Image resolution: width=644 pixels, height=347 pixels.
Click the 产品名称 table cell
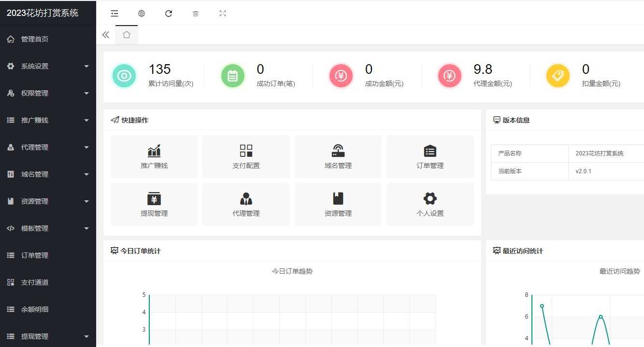pos(530,153)
